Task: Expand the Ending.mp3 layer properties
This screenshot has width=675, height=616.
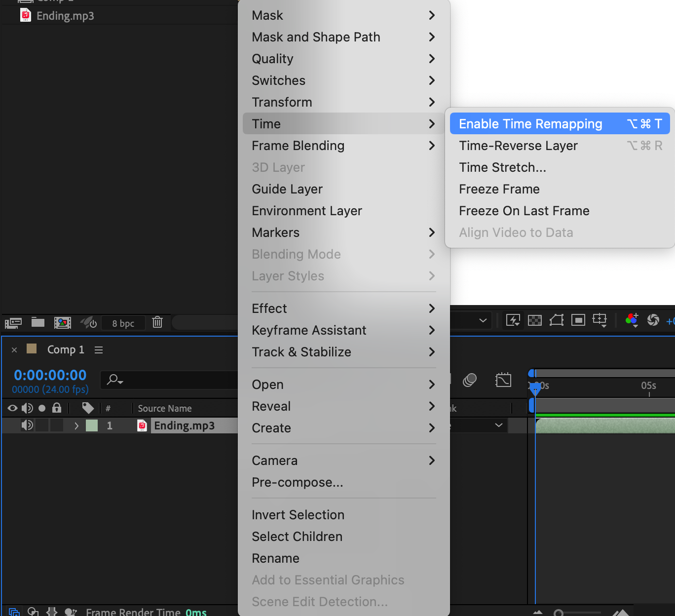Action: click(76, 425)
